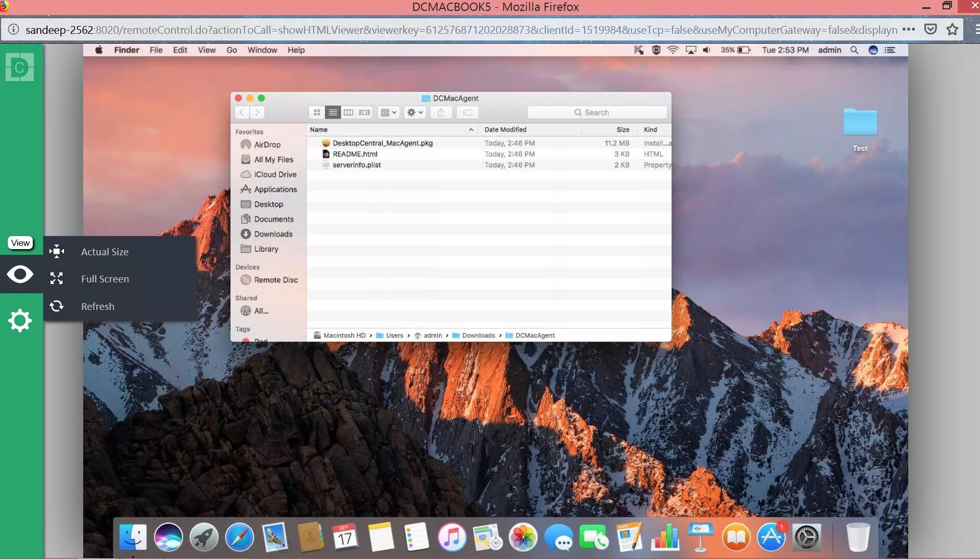Open Messages from the Dock
The height and width of the screenshot is (559, 980).
click(x=559, y=537)
